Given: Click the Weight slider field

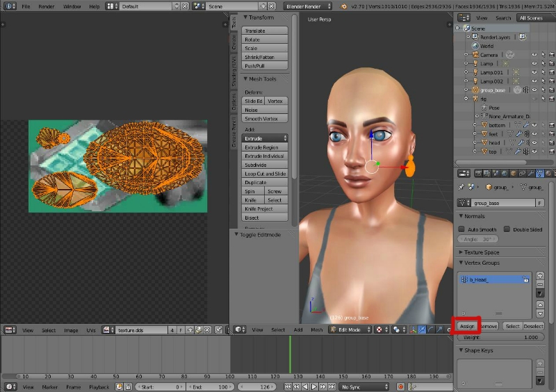Looking at the screenshot, I should 501,337.
